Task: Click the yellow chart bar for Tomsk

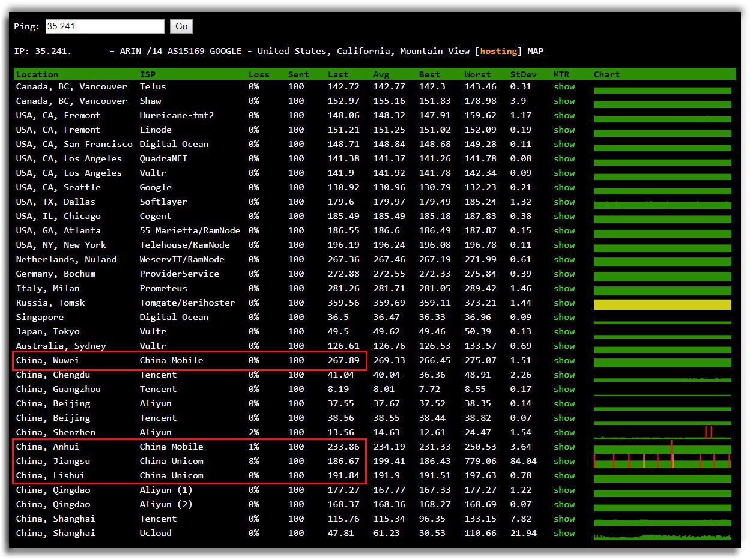Action: tap(662, 304)
